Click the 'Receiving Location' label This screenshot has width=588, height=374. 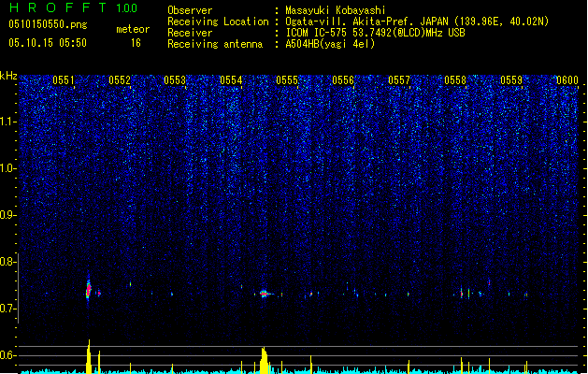coord(218,22)
